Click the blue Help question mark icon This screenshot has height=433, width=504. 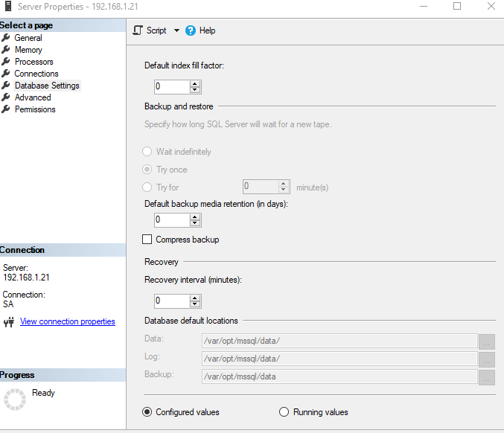pyautogui.click(x=191, y=31)
